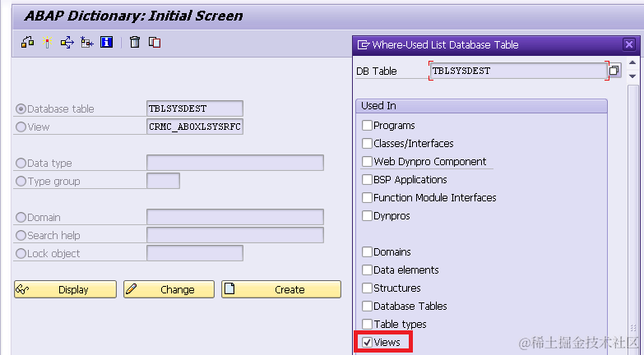Click the Database table name field TBLSYSDEST
The height and width of the screenshot is (355, 644).
(195, 108)
